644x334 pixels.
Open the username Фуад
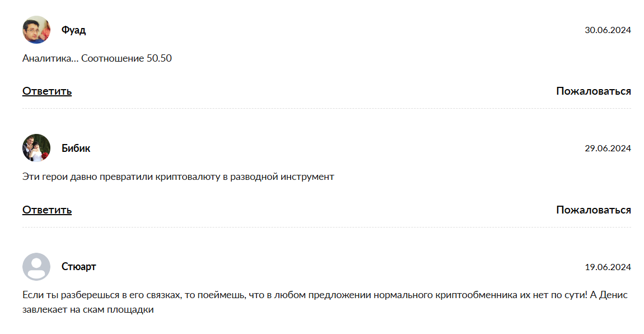coord(73,30)
